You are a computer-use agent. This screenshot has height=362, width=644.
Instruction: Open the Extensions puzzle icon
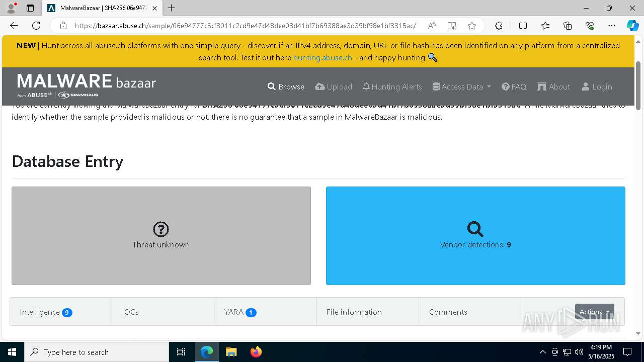[x=499, y=26]
